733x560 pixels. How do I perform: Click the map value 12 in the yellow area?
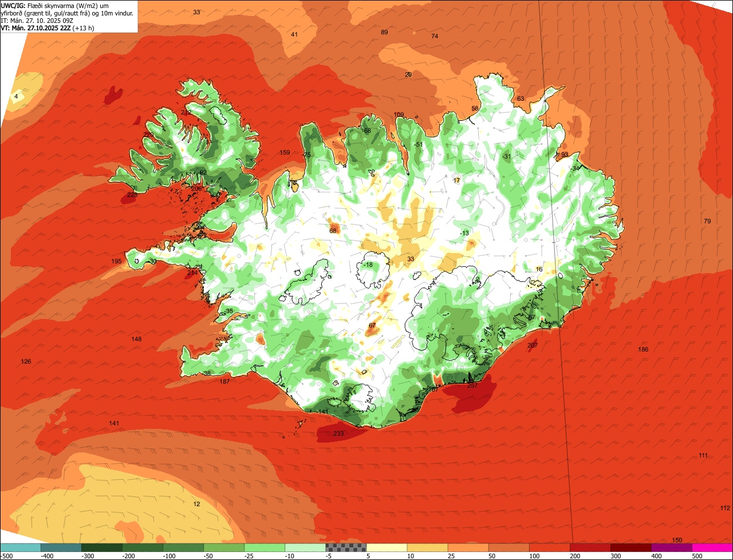[197, 504]
